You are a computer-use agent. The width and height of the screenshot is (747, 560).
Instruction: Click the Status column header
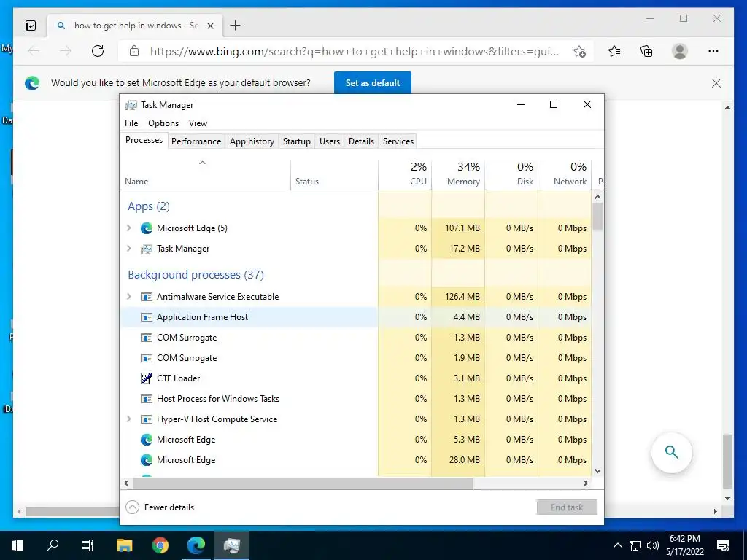(334, 175)
